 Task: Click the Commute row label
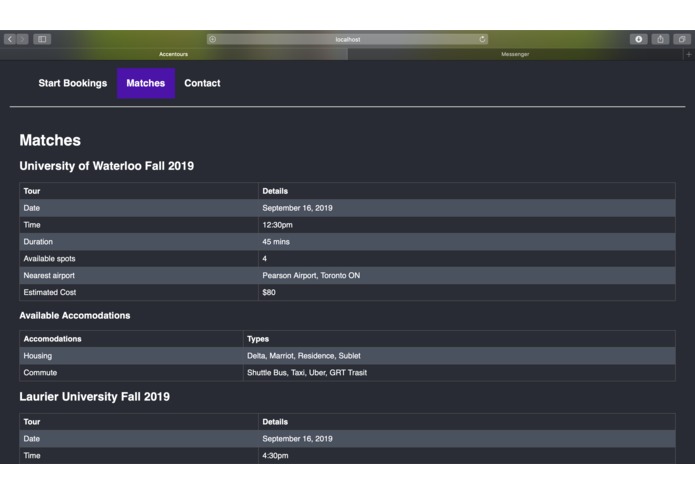click(40, 373)
